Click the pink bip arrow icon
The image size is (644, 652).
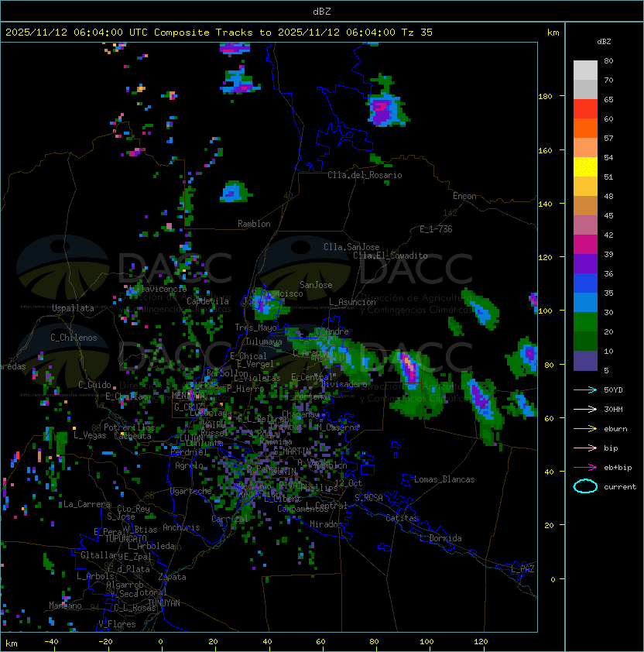[x=585, y=448]
